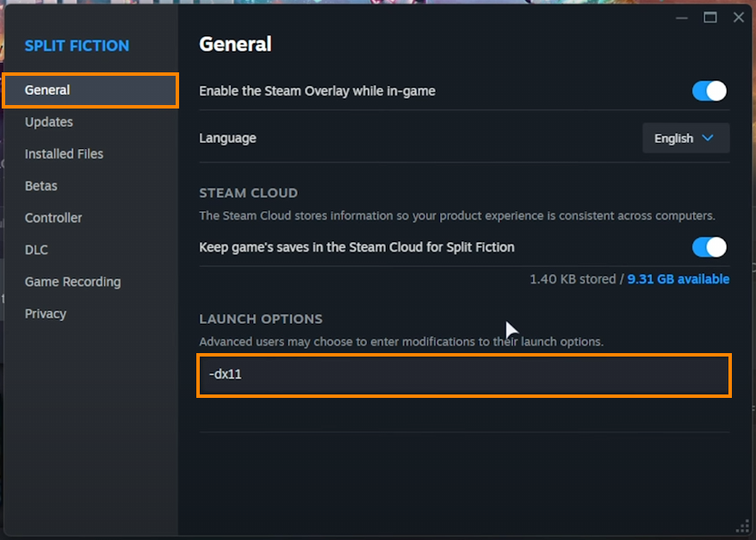The width and height of the screenshot is (756, 540).
Task: Click the Advanced users launch options description
Action: point(401,342)
